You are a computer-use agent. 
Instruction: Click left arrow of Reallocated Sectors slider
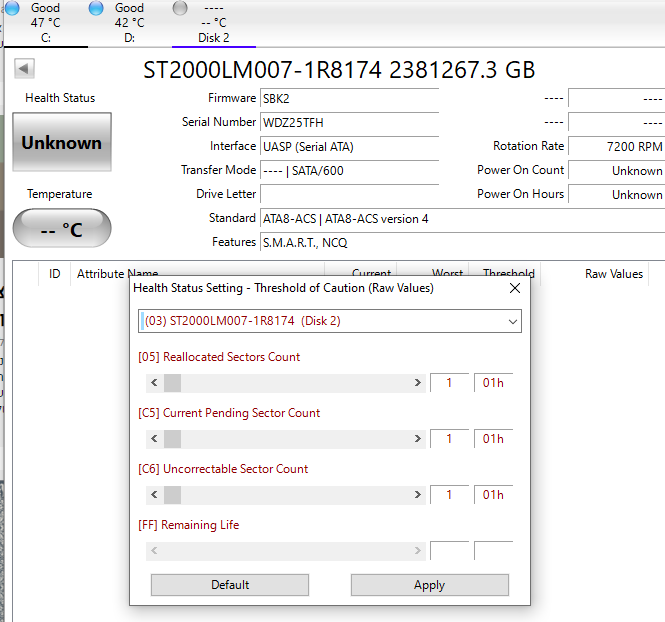point(154,383)
